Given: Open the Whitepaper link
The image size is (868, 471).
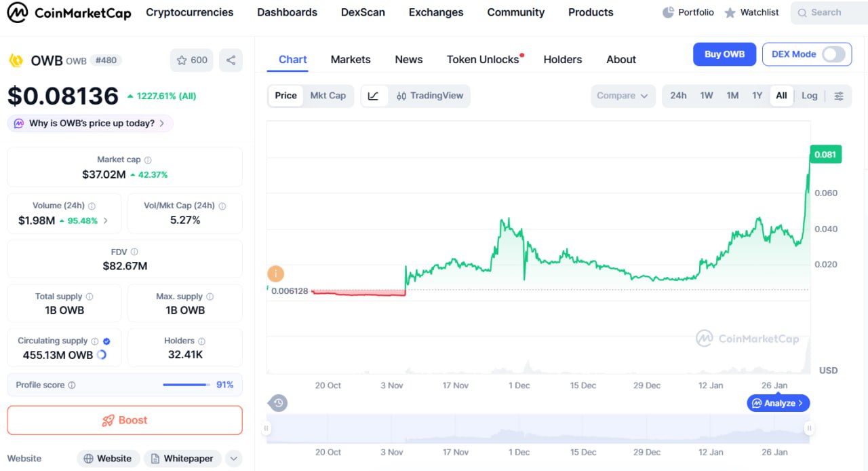Looking at the screenshot, I should coord(182,459).
